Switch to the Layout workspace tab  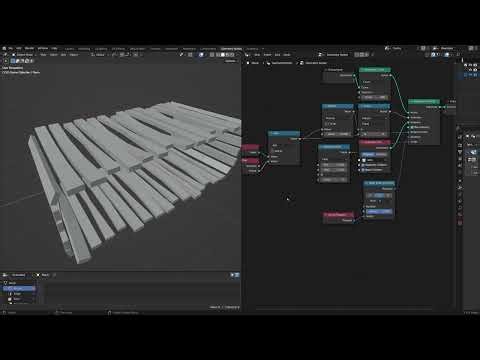pos(69,49)
